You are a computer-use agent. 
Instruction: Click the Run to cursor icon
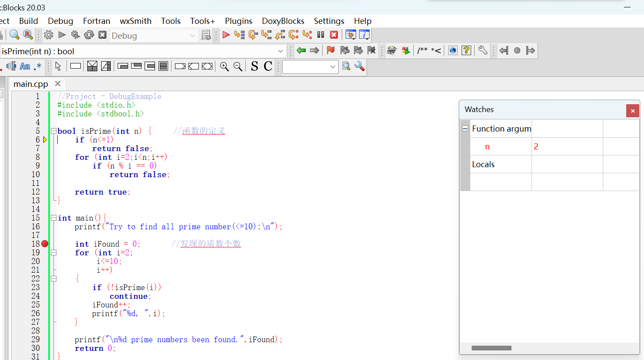coord(239,35)
